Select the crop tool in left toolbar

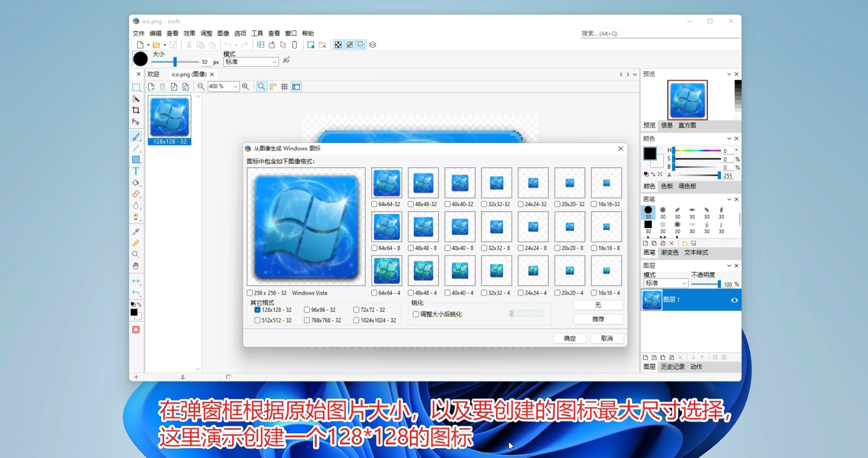click(x=136, y=110)
